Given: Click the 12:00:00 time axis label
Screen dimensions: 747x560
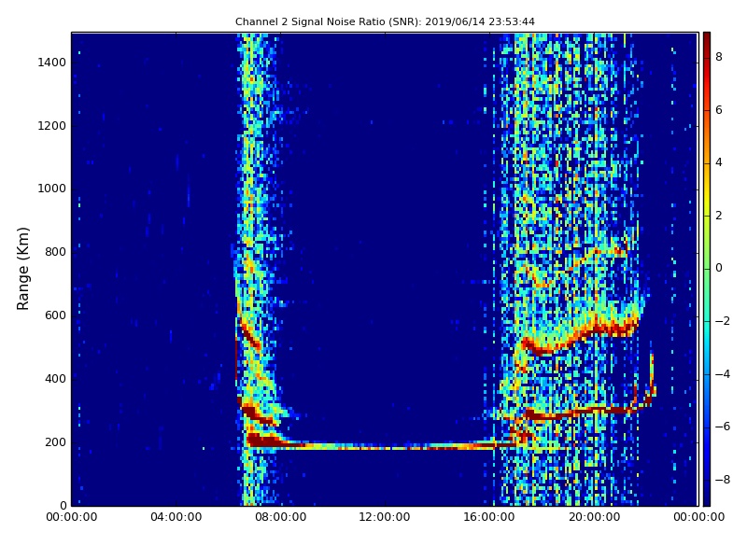Looking at the screenshot, I should coord(385,517).
